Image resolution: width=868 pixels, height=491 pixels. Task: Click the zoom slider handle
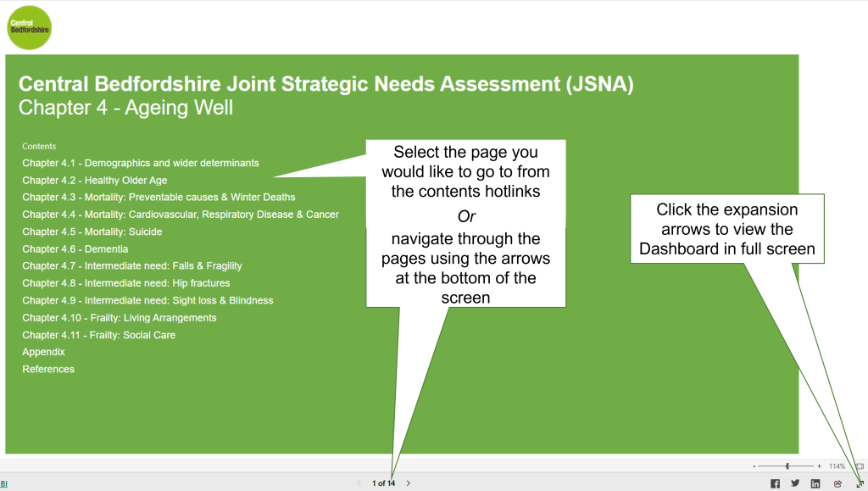pos(787,466)
